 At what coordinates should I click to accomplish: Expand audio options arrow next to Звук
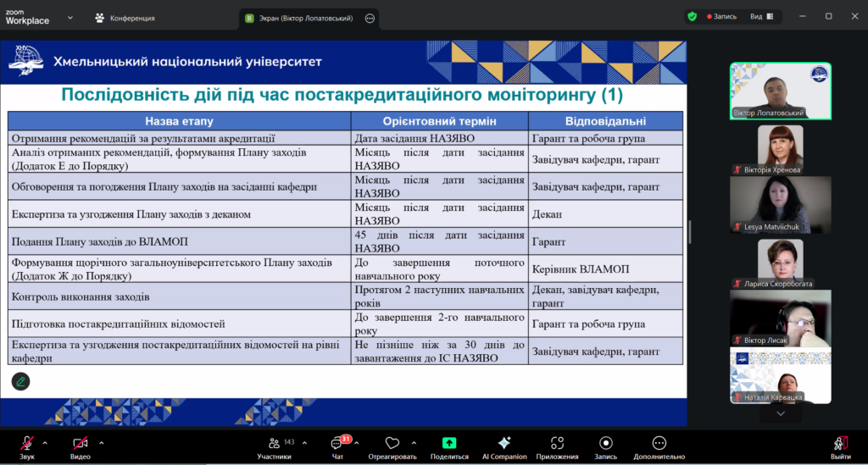coord(45,442)
